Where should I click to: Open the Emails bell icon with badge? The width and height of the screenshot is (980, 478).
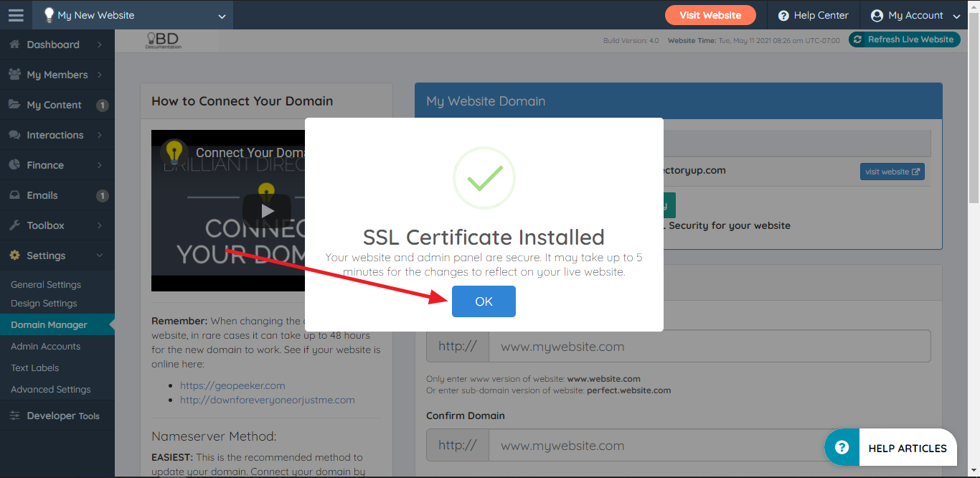pos(14,195)
